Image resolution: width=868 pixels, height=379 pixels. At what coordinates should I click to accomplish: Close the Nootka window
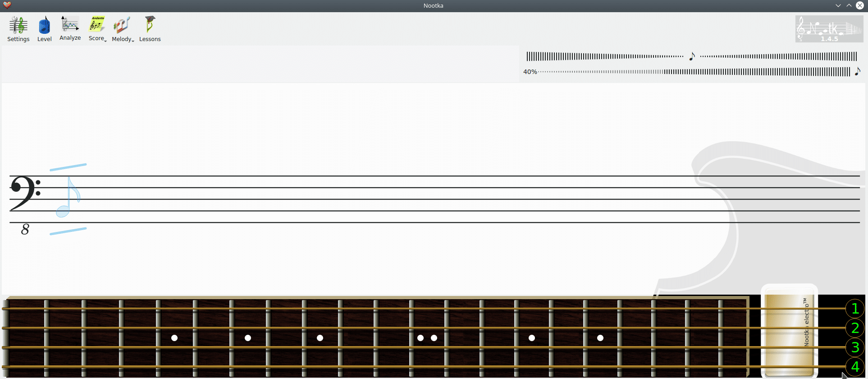click(x=860, y=5)
